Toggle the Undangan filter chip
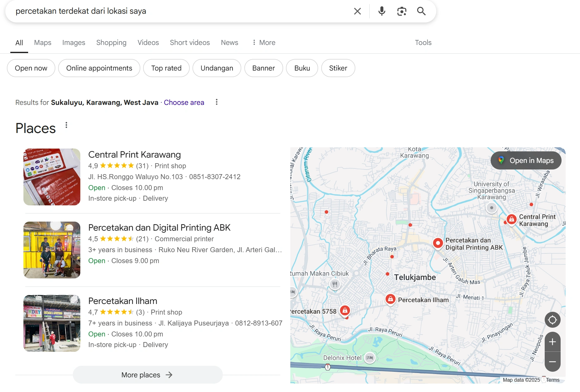580x392 pixels. tap(217, 68)
